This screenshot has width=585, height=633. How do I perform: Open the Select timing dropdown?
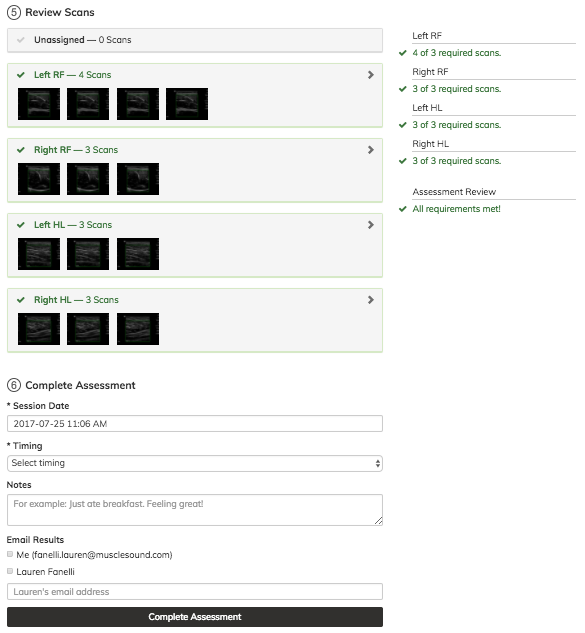pos(195,463)
